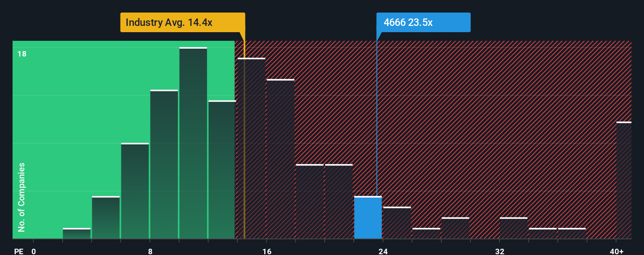This screenshot has width=644, height=255.
Task: Click the PE axis label
Action: [18, 251]
